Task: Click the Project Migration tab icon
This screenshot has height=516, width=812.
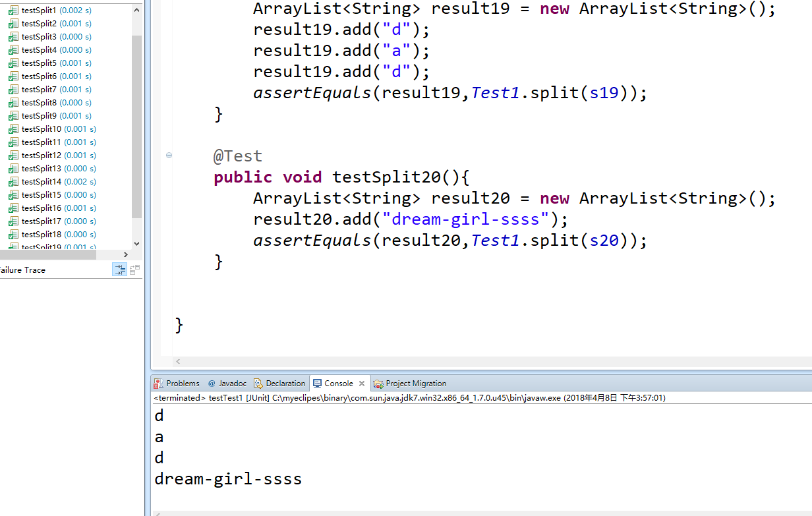Action: point(378,384)
